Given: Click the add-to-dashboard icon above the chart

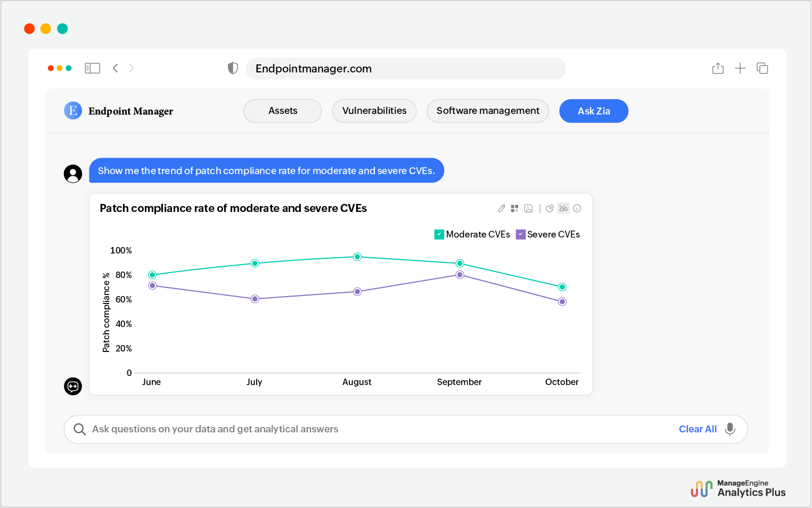Looking at the screenshot, I should pyautogui.click(x=514, y=208).
